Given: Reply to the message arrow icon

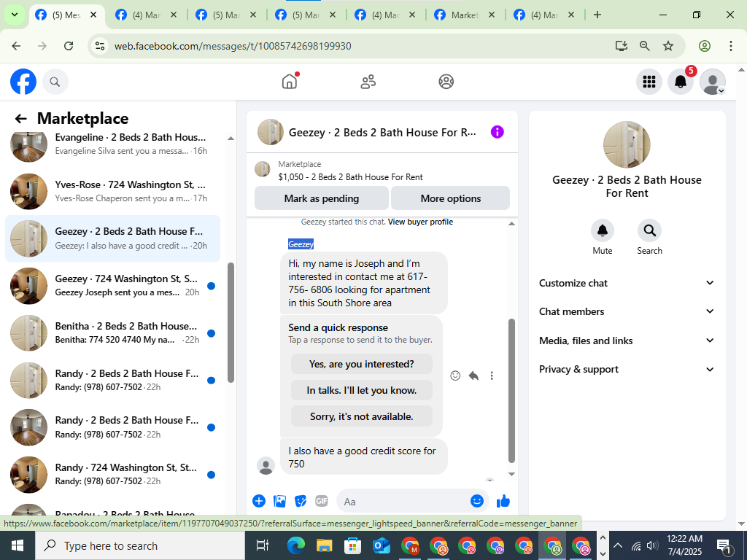Looking at the screenshot, I should (x=473, y=376).
